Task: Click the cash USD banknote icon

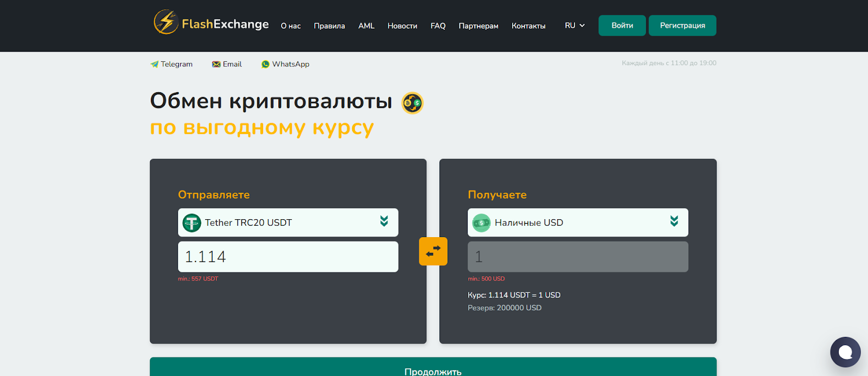Action: 481,222
